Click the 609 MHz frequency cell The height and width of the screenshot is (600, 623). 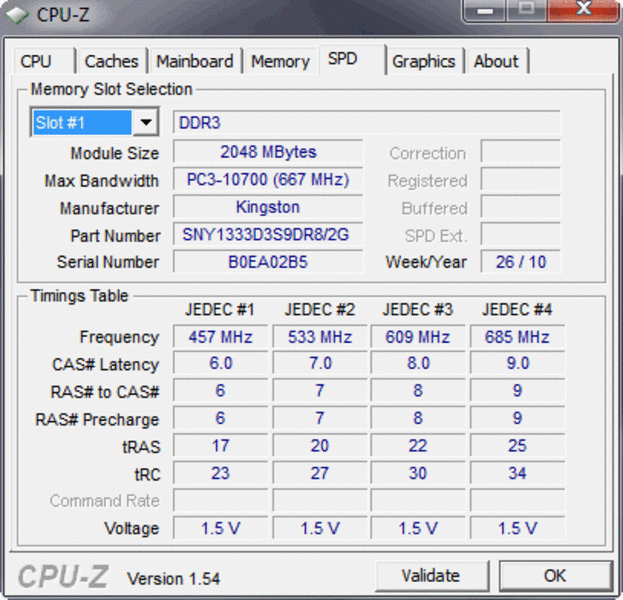click(x=418, y=337)
